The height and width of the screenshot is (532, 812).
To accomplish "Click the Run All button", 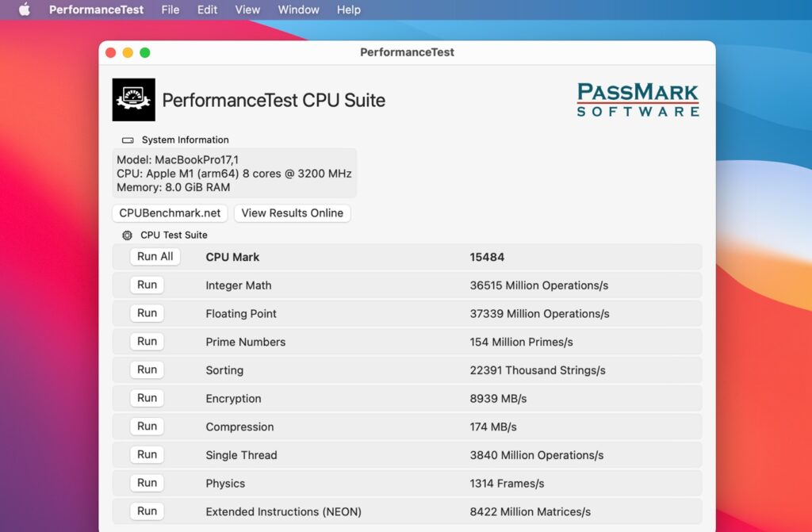I will (x=154, y=256).
